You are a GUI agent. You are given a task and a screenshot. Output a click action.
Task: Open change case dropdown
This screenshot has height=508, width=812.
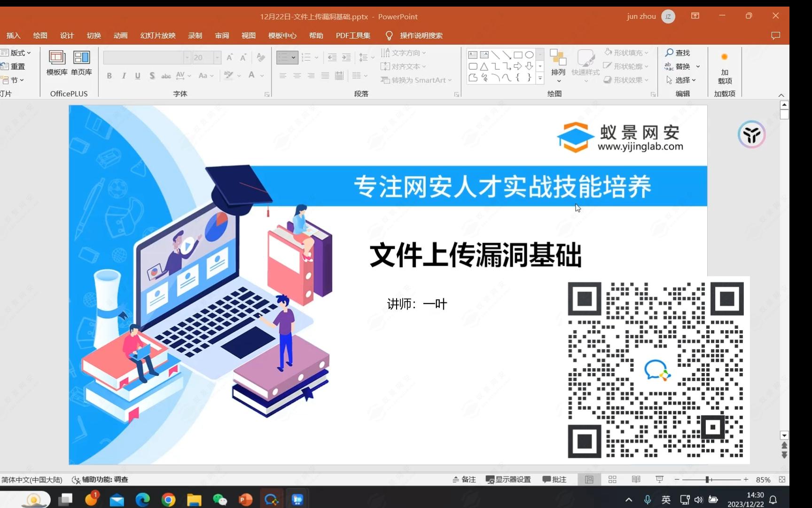pos(206,76)
